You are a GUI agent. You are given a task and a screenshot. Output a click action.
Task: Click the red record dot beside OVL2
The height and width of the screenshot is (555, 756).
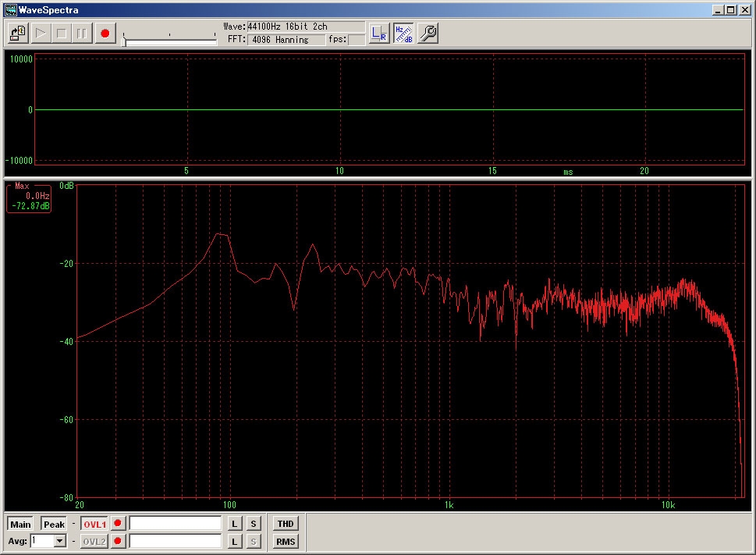click(x=118, y=541)
